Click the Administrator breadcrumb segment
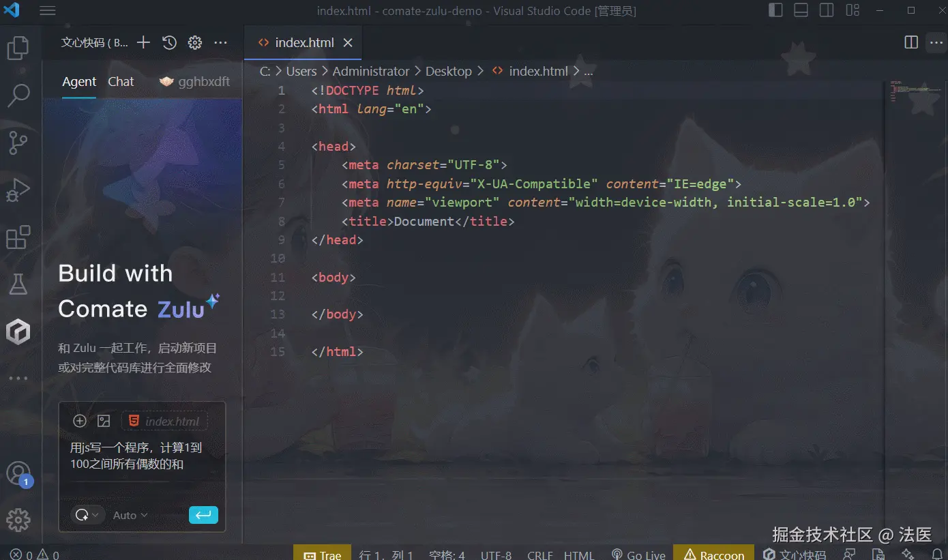The image size is (948, 560). click(x=371, y=71)
